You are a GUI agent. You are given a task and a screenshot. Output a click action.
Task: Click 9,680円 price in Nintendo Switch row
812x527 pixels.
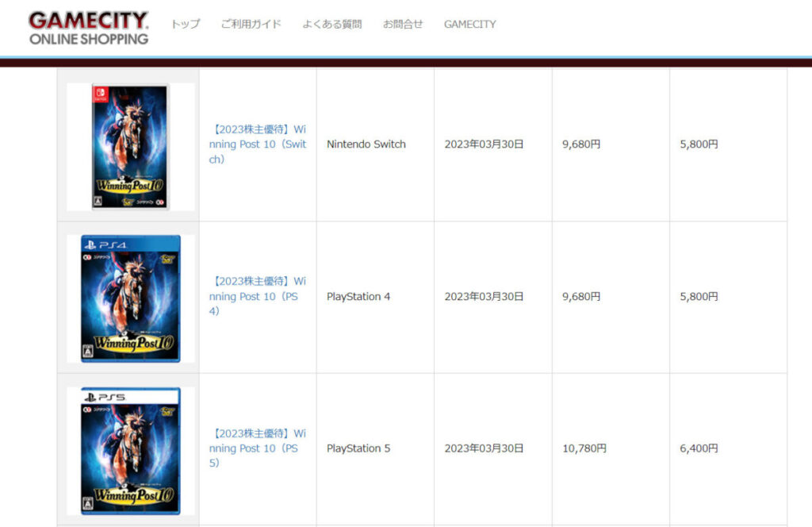point(581,144)
